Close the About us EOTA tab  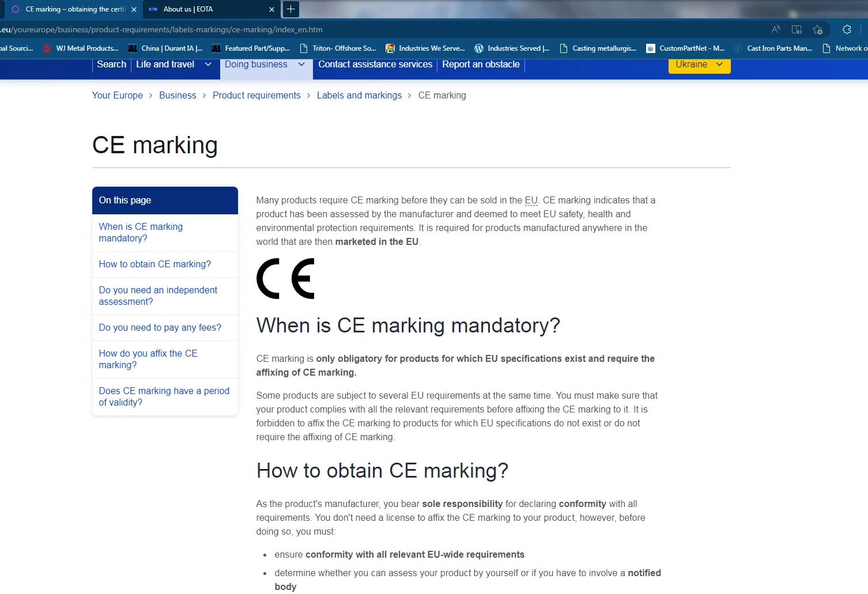tap(272, 9)
